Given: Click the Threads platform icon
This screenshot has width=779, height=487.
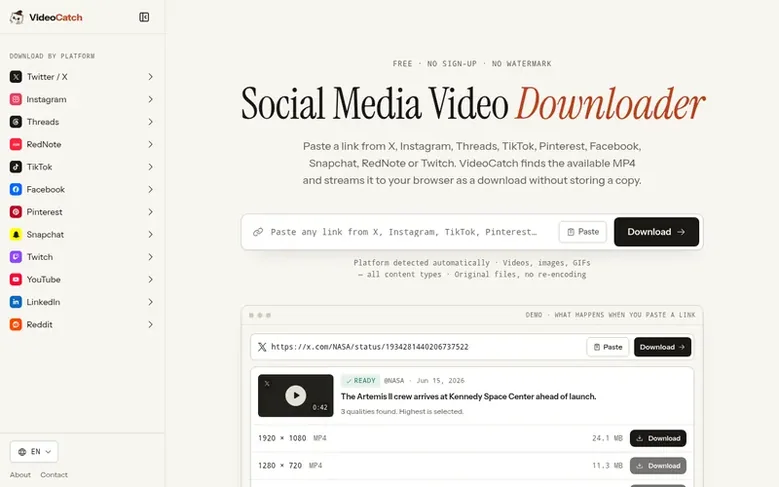Looking at the screenshot, I should pyautogui.click(x=16, y=122).
